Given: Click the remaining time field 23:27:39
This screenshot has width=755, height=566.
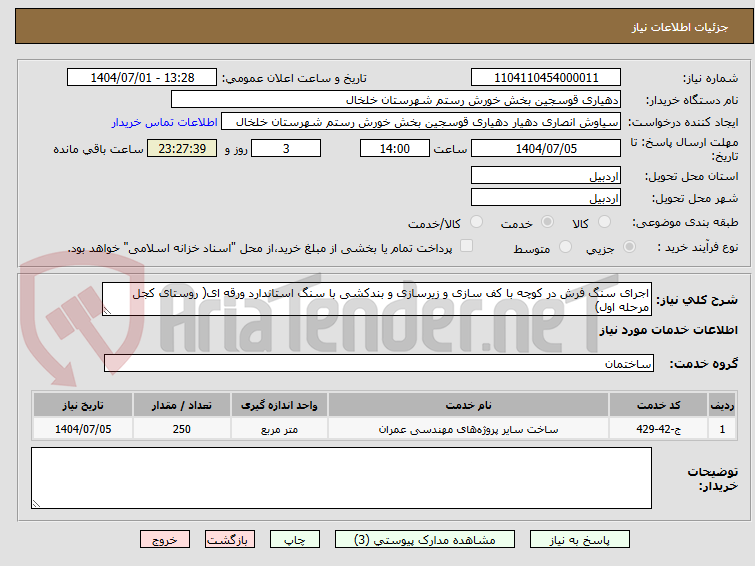Looking at the screenshot, I should click(182, 148).
